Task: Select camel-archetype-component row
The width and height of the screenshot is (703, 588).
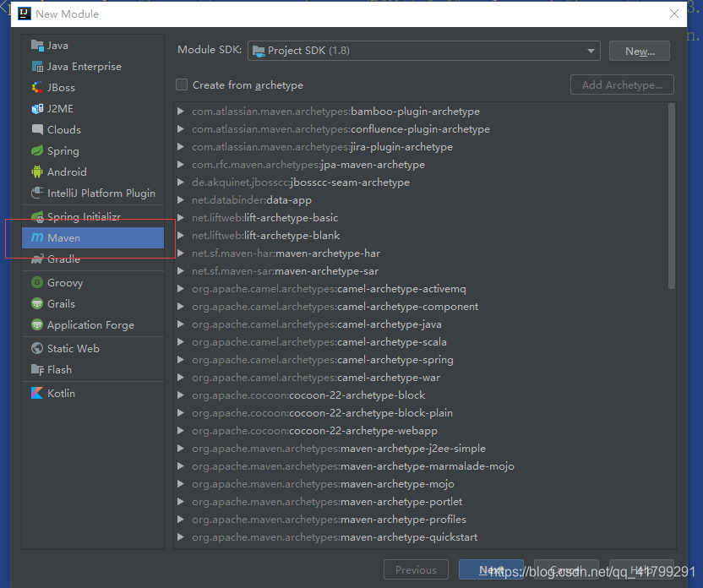Action: [422, 307]
